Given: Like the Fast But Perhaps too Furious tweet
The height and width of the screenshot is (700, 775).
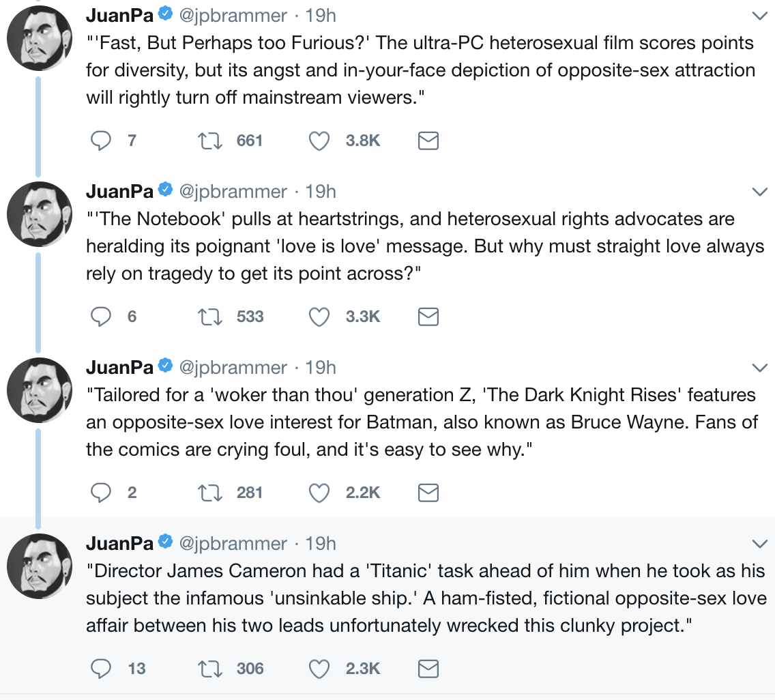Looking at the screenshot, I should point(319,141).
